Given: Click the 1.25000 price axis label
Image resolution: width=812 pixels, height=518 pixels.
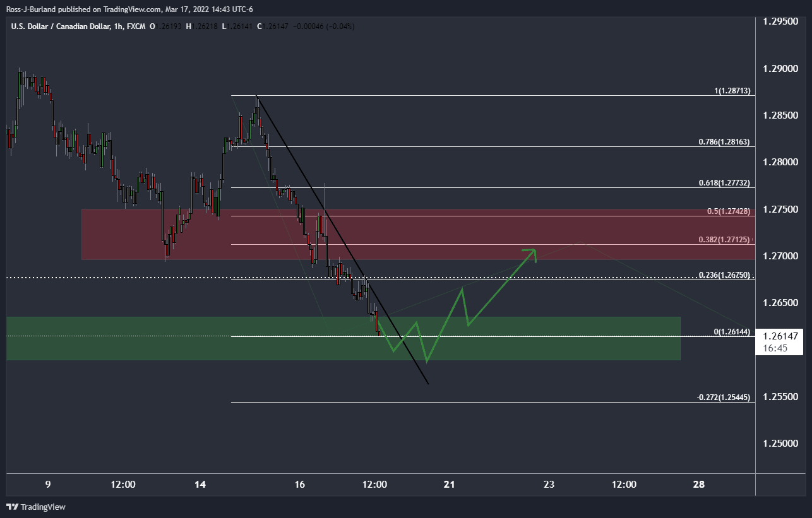Looking at the screenshot, I should point(782,444).
